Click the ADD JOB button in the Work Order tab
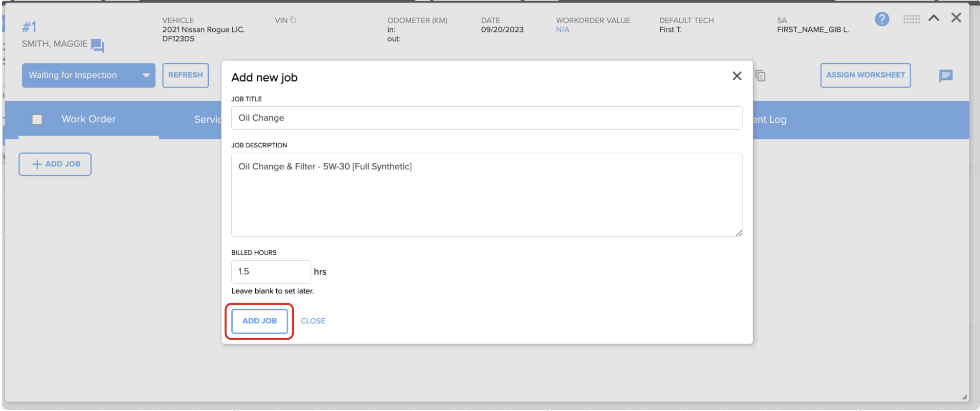This screenshot has width=980, height=411. pos(55,164)
